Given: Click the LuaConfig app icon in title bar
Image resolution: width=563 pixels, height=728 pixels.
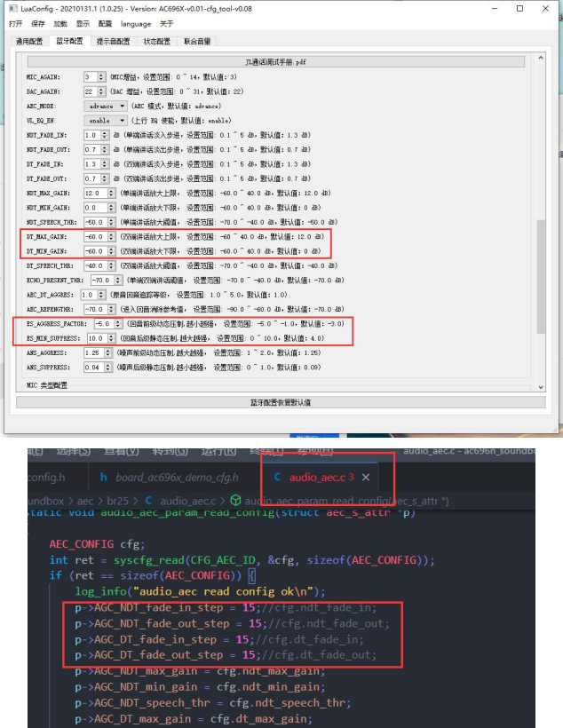Looking at the screenshot, I should point(13,8).
